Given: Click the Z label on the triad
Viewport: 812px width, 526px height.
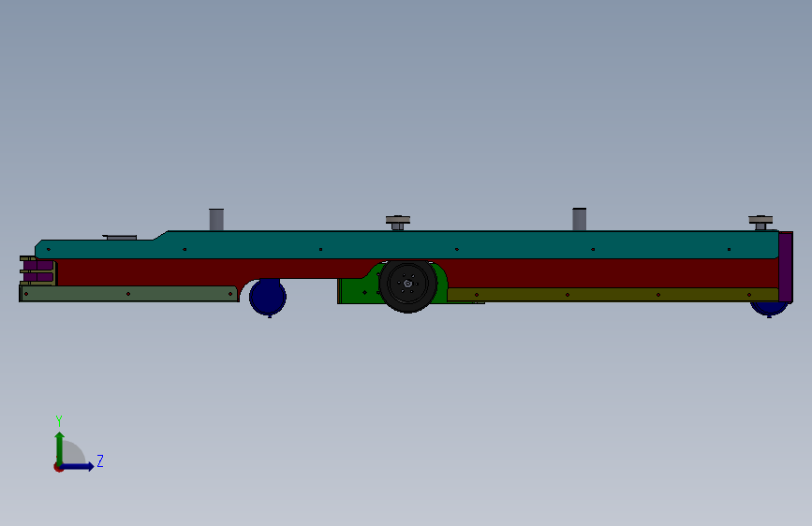Looking at the screenshot, I should (x=100, y=460).
